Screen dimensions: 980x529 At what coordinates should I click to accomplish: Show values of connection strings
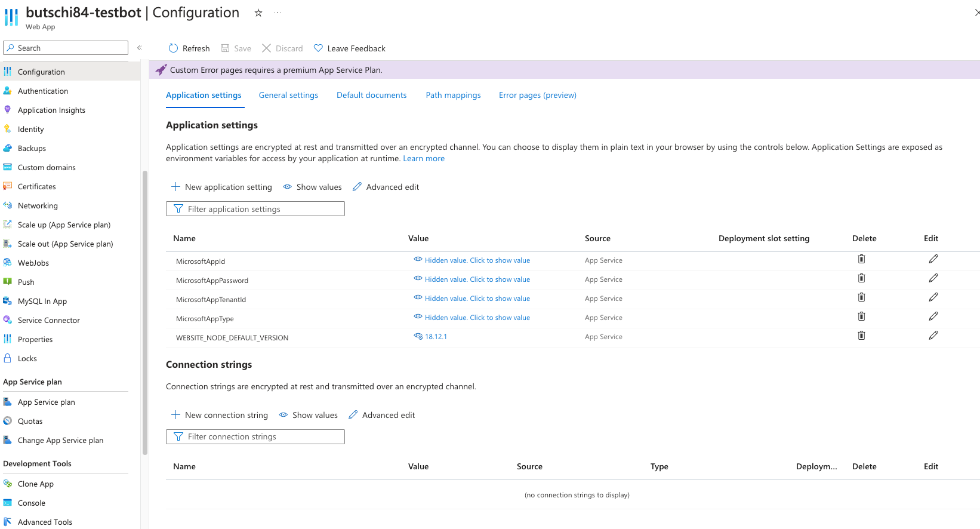tap(308, 415)
